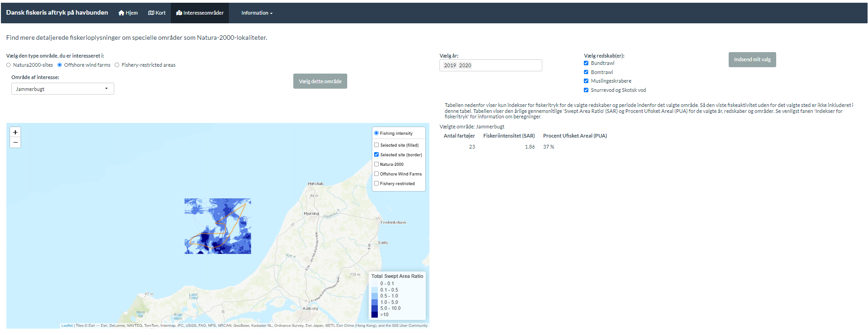The width and height of the screenshot is (868, 335).
Task: Click the Kort map icon
Action: point(151,13)
